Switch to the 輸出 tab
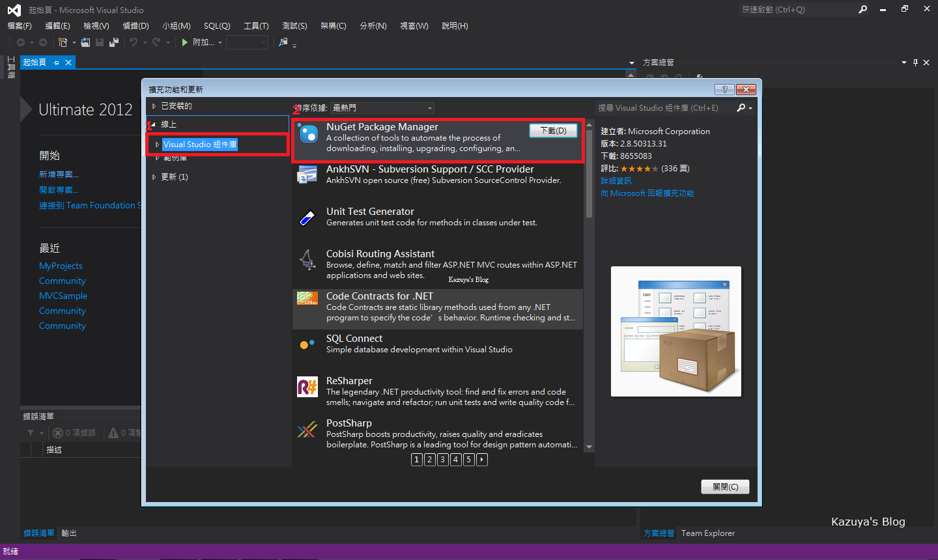938x560 pixels. (x=69, y=533)
